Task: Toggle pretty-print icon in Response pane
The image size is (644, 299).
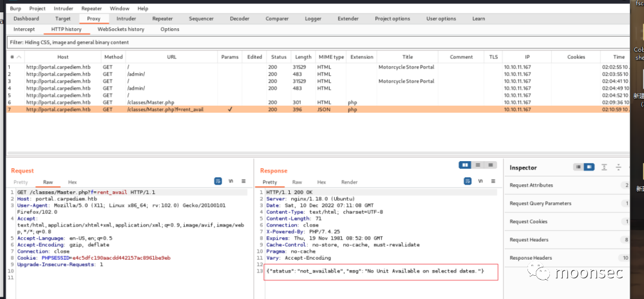Action: click(x=468, y=181)
